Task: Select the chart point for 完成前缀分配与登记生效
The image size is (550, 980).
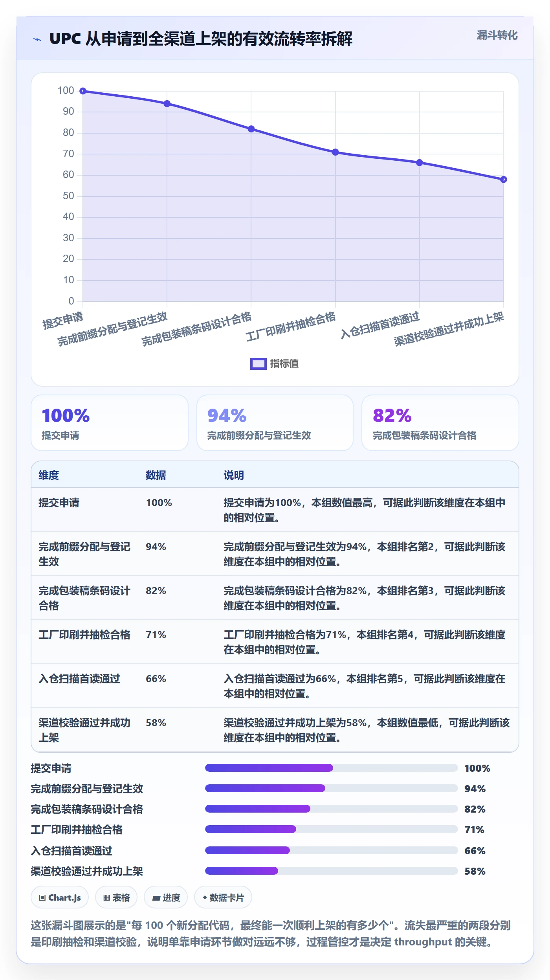Action: tap(167, 104)
